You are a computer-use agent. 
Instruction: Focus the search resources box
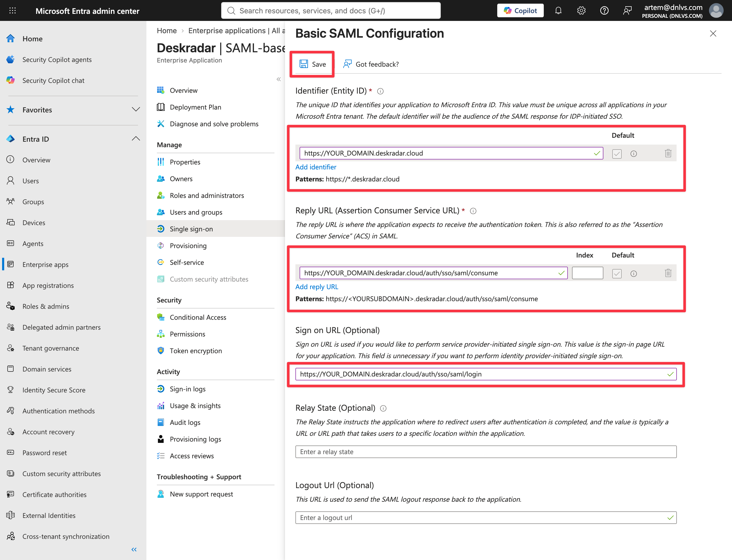[x=331, y=11]
